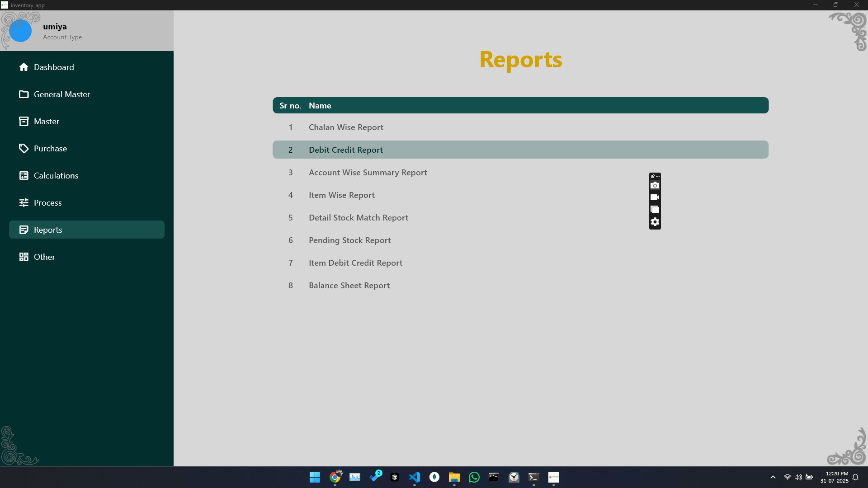Click the Process sliders icon

coord(24,203)
